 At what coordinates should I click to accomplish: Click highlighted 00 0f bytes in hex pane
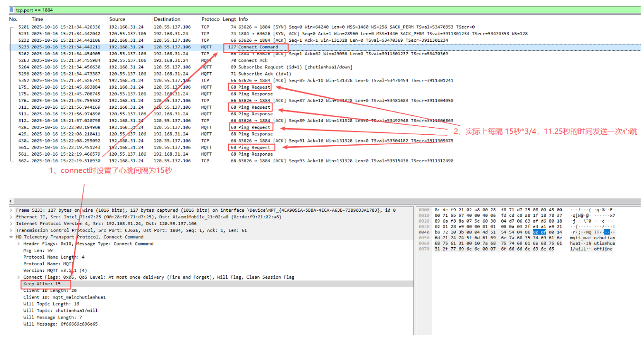pyautogui.click(x=539, y=232)
